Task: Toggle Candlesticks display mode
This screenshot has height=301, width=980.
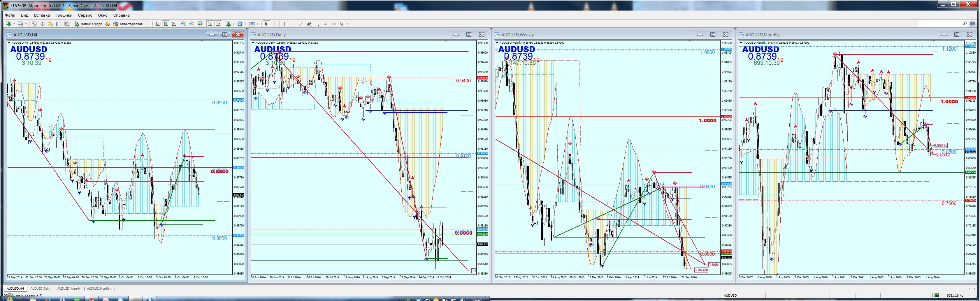Action: (166, 24)
